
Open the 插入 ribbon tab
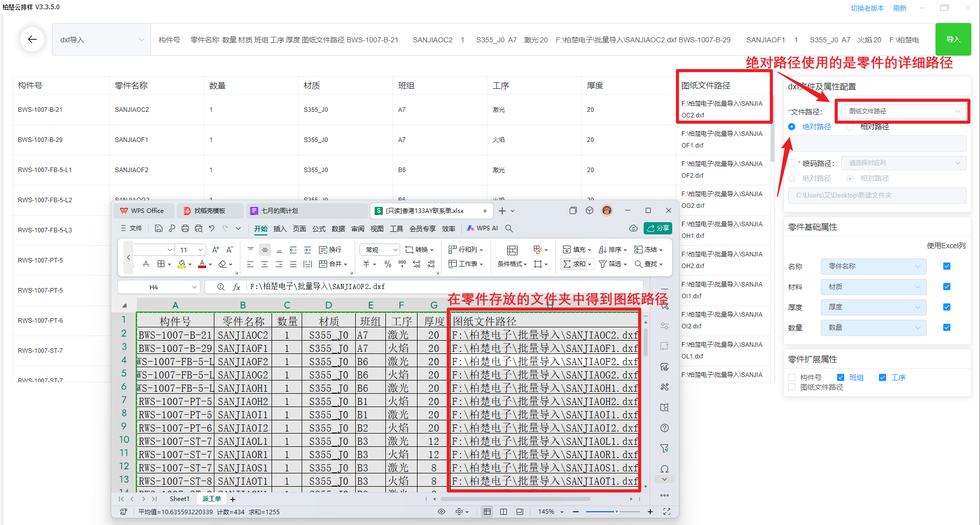click(x=280, y=229)
